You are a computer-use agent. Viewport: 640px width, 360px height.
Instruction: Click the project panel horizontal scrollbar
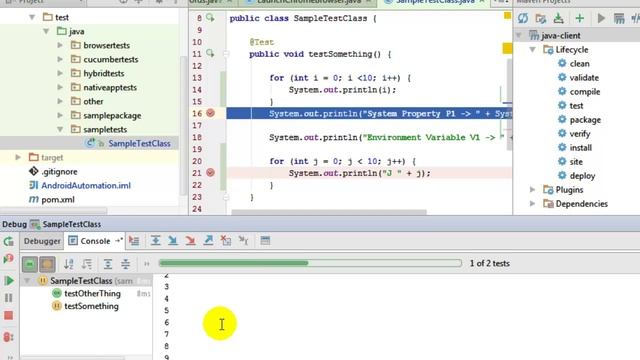pos(54,211)
